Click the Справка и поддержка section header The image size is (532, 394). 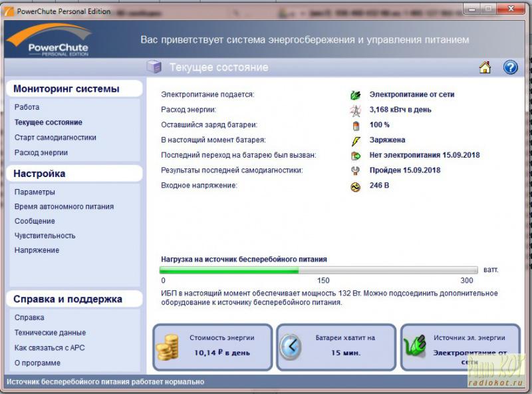click(74, 299)
